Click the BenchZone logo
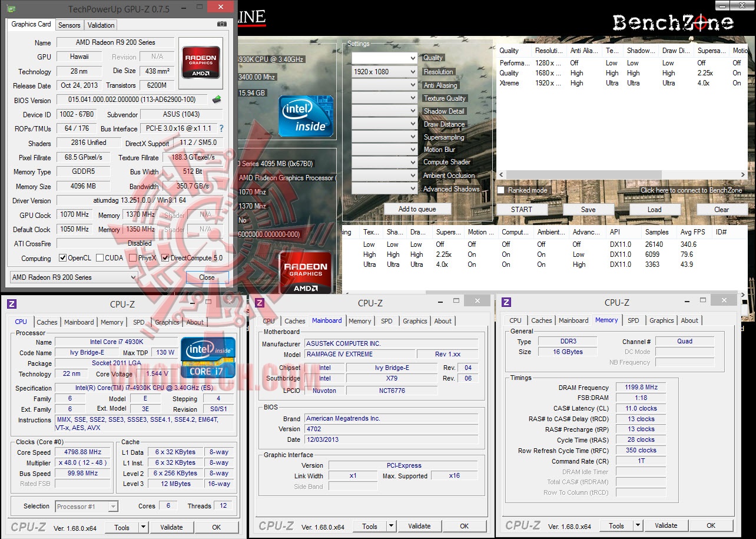Image resolution: width=756 pixels, height=539 pixels. (x=672, y=23)
